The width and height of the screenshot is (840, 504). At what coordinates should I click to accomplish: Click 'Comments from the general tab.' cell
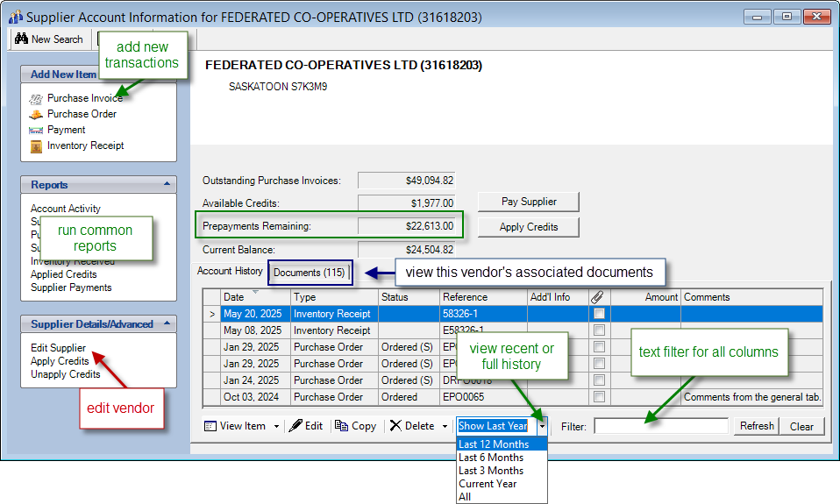(752, 397)
